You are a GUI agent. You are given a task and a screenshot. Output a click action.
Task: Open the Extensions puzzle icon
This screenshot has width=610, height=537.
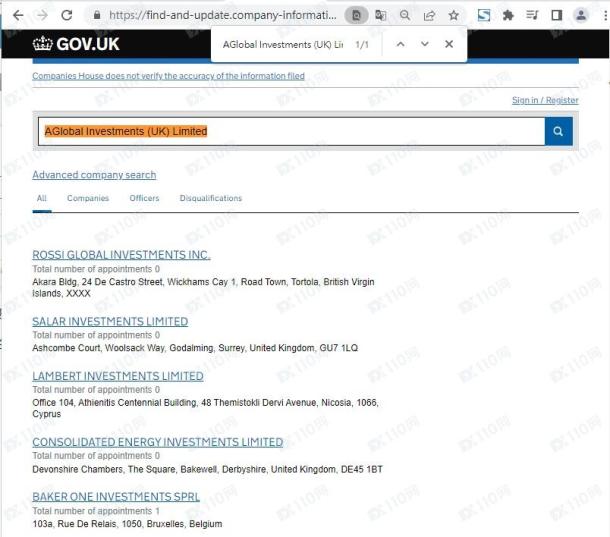508,16
